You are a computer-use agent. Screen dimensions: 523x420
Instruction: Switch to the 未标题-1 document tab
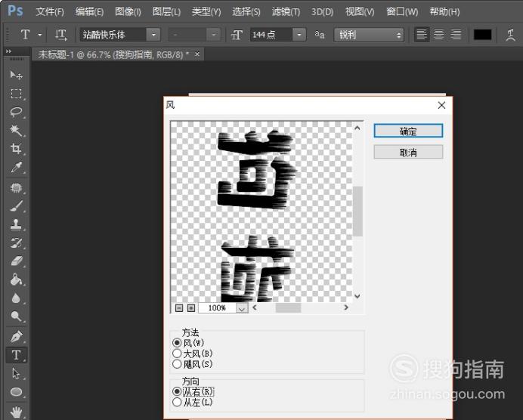pos(113,54)
